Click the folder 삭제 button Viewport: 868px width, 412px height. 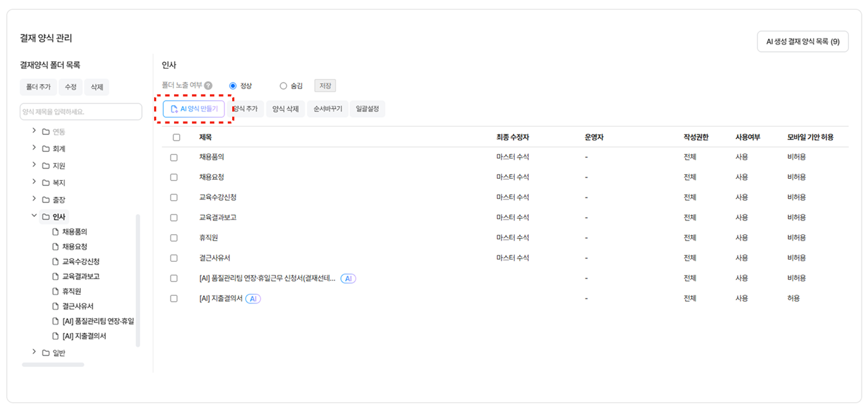point(97,87)
